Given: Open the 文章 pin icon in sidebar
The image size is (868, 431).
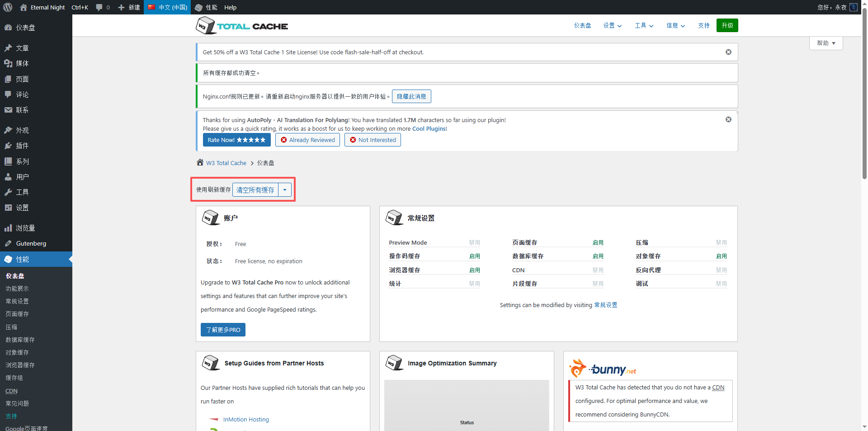Looking at the screenshot, I should (8, 48).
